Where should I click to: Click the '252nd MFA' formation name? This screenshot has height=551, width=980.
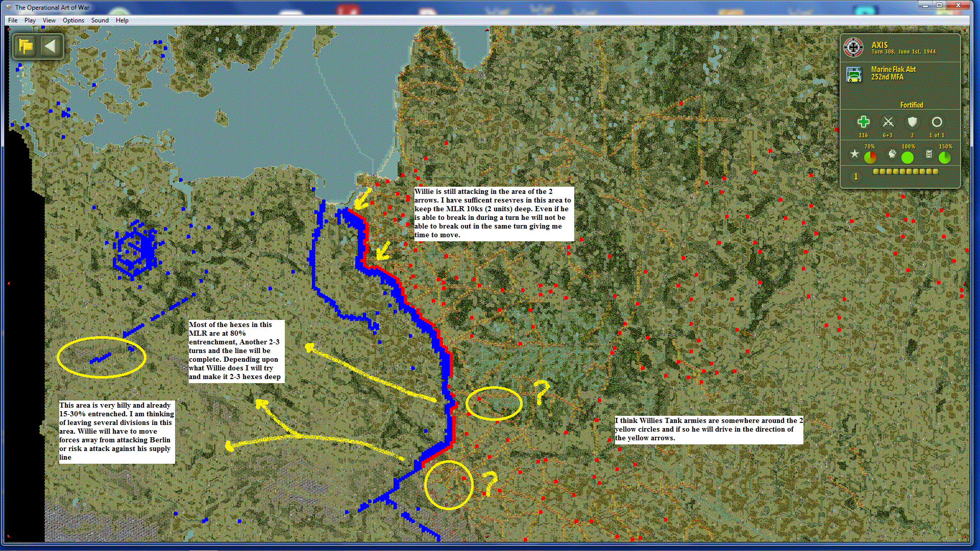coord(887,77)
